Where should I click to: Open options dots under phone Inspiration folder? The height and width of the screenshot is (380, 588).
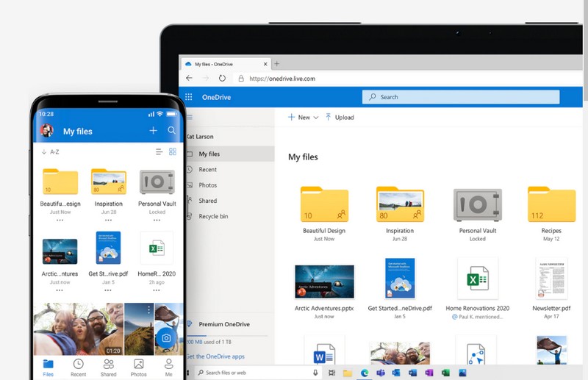(x=108, y=219)
